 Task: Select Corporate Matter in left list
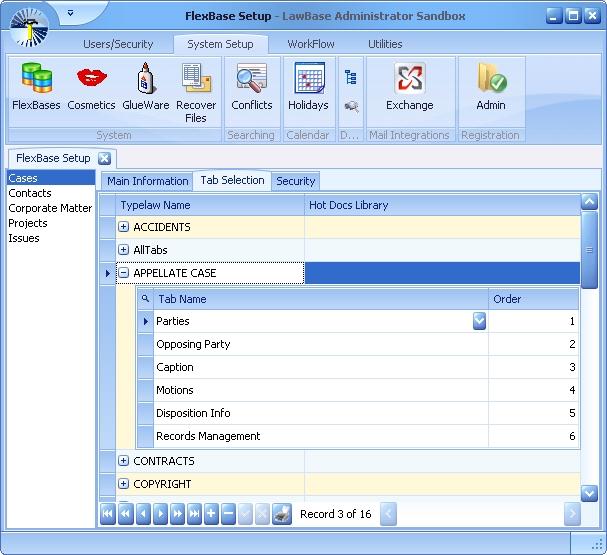(51, 208)
